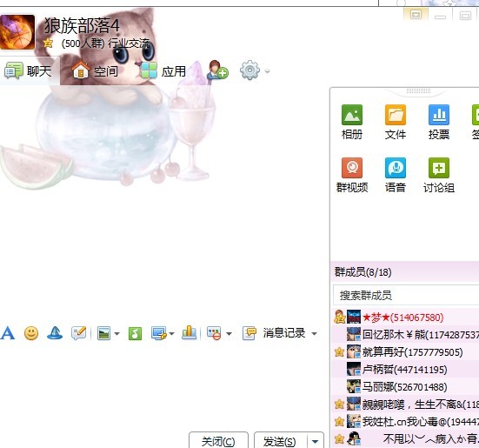Image resolution: width=479 pixels, height=448 pixels.
Task: Click the 搜索群成员 search field
Action: [x=406, y=295]
